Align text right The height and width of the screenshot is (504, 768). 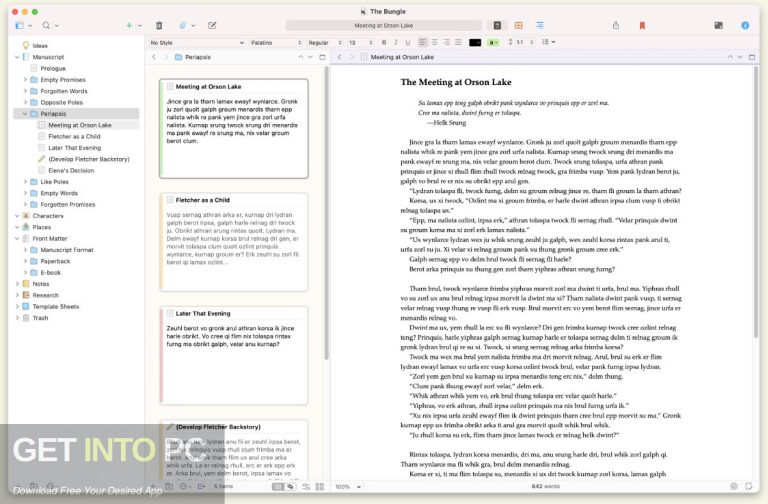447,43
